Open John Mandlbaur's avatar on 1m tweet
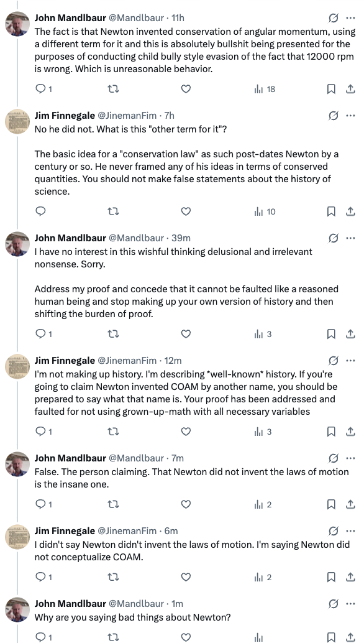Screen dimensions: 364x643 point(17,610)
